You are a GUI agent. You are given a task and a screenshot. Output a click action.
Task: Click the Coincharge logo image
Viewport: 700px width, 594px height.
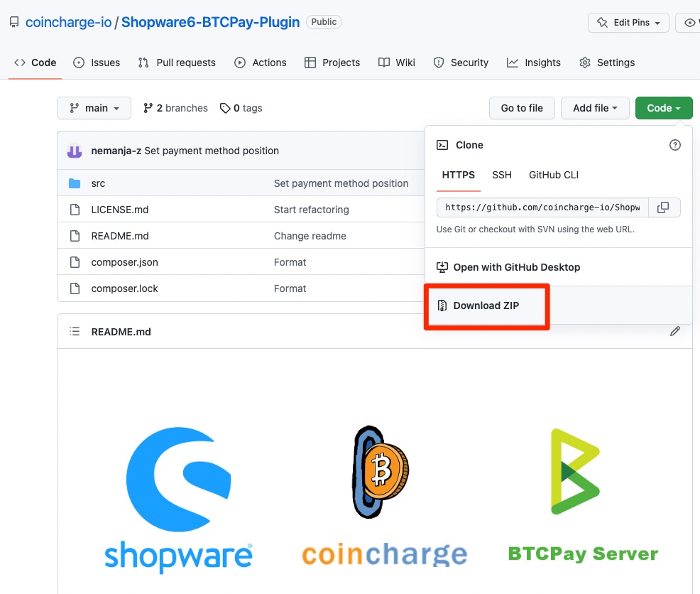pyautogui.click(x=384, y=497)
